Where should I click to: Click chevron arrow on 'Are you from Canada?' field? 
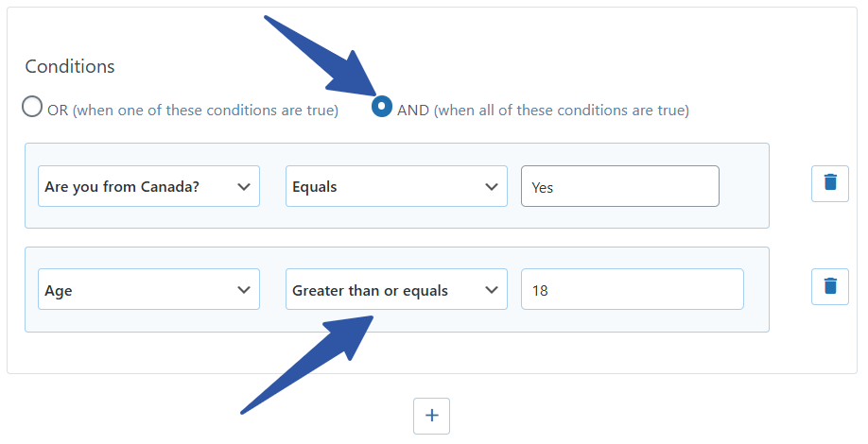coord(244,187)
